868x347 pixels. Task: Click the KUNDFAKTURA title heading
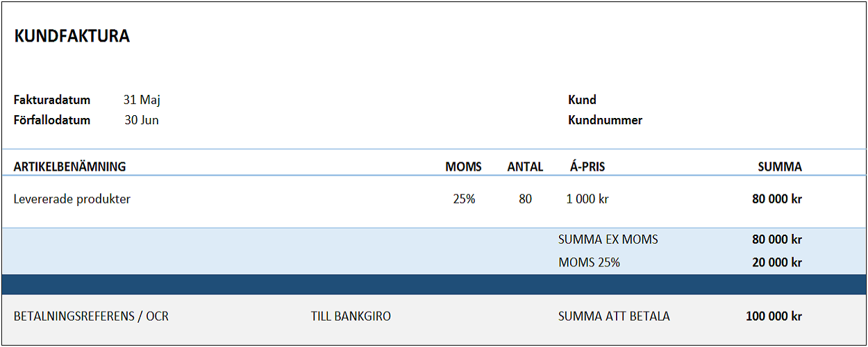(x=72, y=37)
